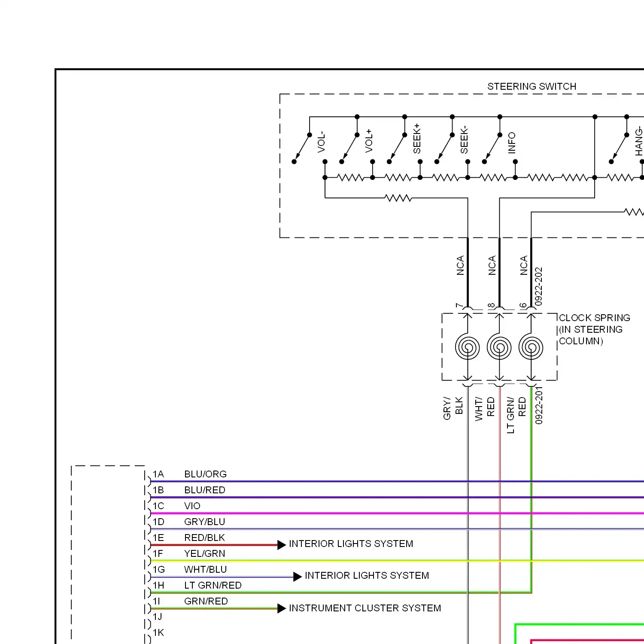Screen dimensions: 644x644
Task: Click the SEEK+ switch label
Action: pyautogui.click(x=416, y=139)
